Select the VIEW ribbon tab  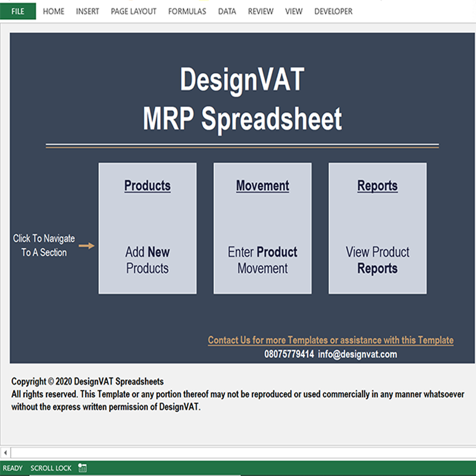294,11
